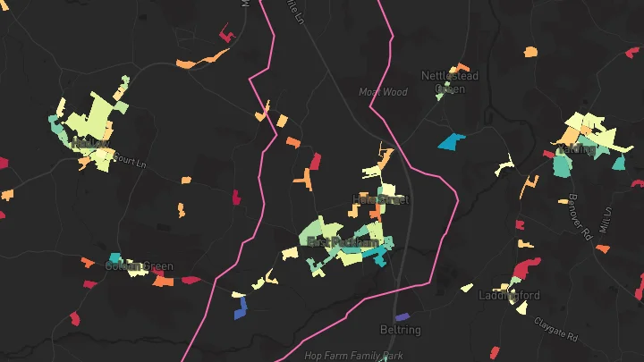Click the Mill Ln road label
644x362 pixels.
click(x=606, y=220)
